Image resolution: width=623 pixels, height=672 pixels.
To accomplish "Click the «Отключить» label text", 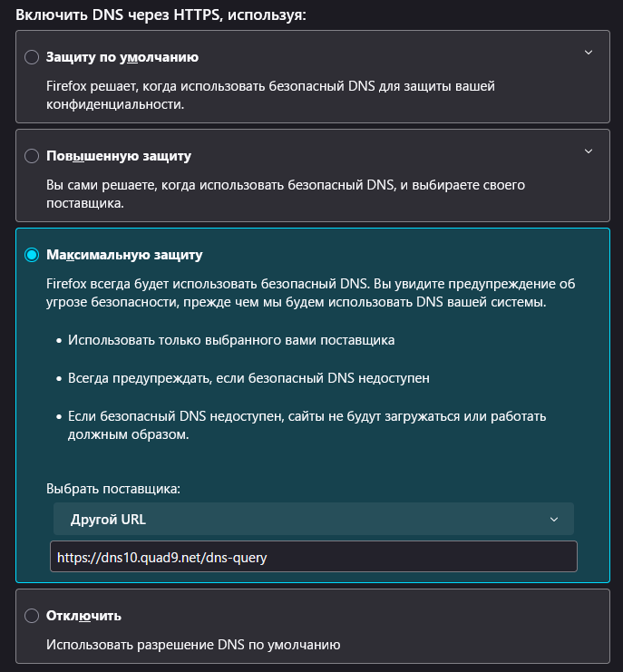I will pyautogui.click(x=83, y=616).
